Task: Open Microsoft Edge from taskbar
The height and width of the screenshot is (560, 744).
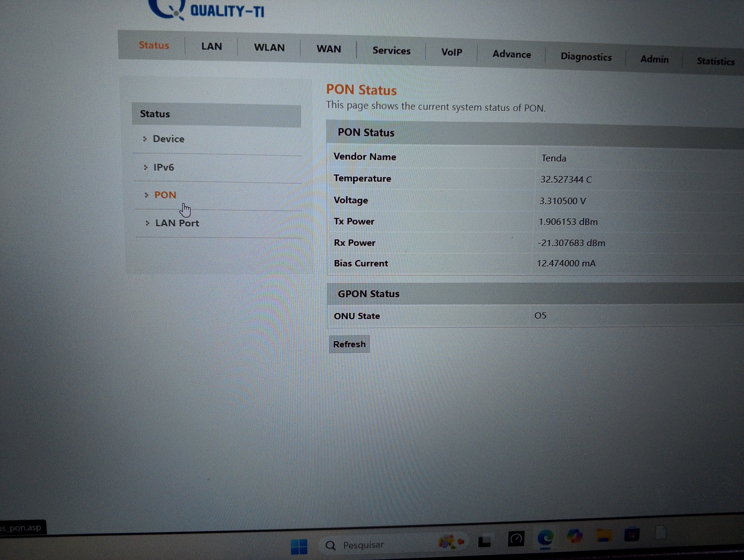Action: [545, 538]
